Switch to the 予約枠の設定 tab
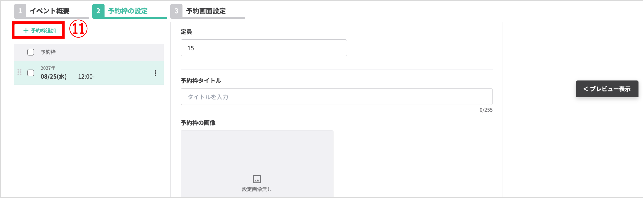The height and width of the screenshot is (198, 644). [128, 11]
